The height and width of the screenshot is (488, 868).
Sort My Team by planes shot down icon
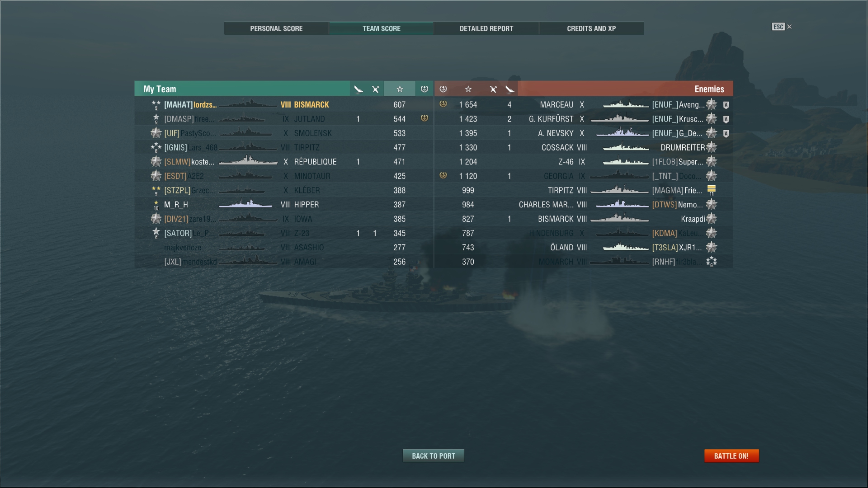[359, 89]
